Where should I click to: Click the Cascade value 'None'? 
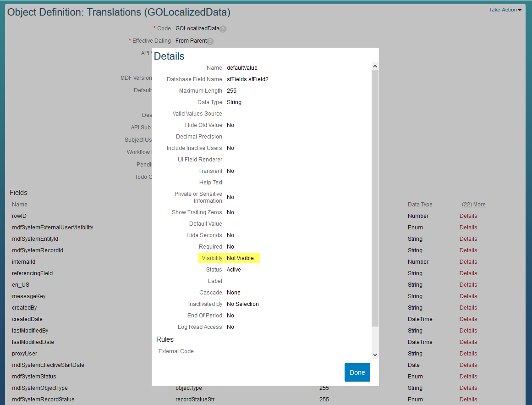tap(233, 293)
